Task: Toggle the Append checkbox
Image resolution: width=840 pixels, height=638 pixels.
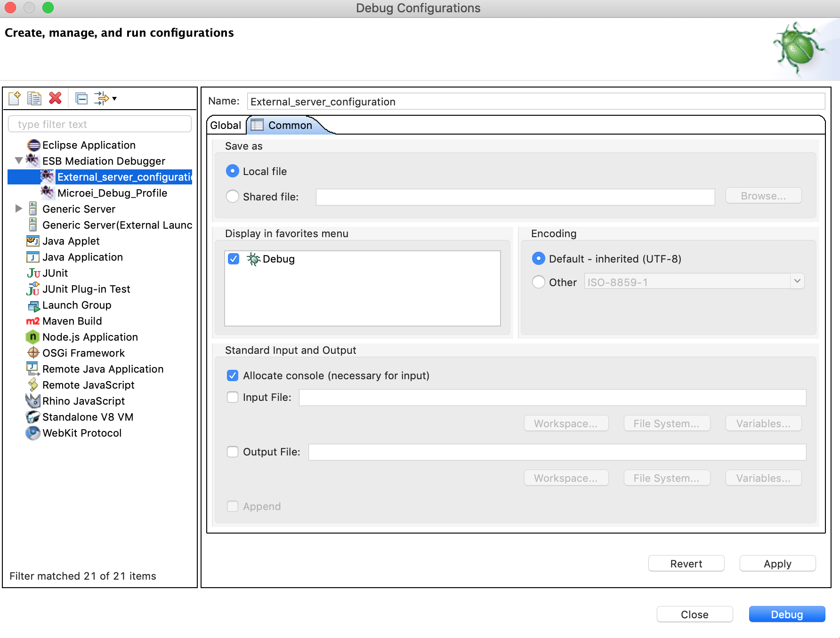Action: [x=233, y=506]
